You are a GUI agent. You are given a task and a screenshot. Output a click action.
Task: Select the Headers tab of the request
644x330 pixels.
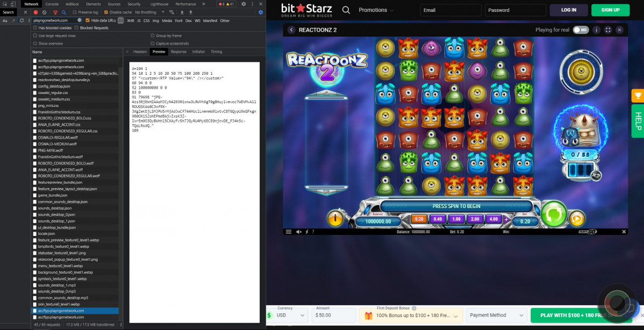click(140, 52)
